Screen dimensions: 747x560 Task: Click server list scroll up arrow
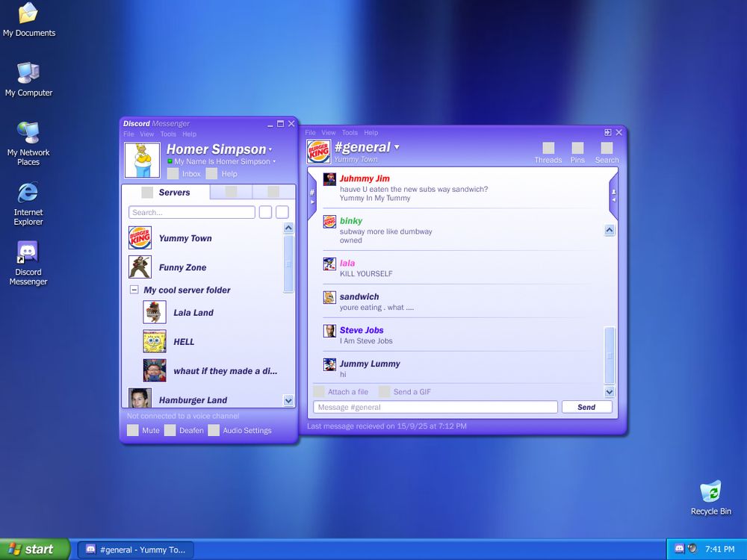pyautogui.click(x=288, y=228)
